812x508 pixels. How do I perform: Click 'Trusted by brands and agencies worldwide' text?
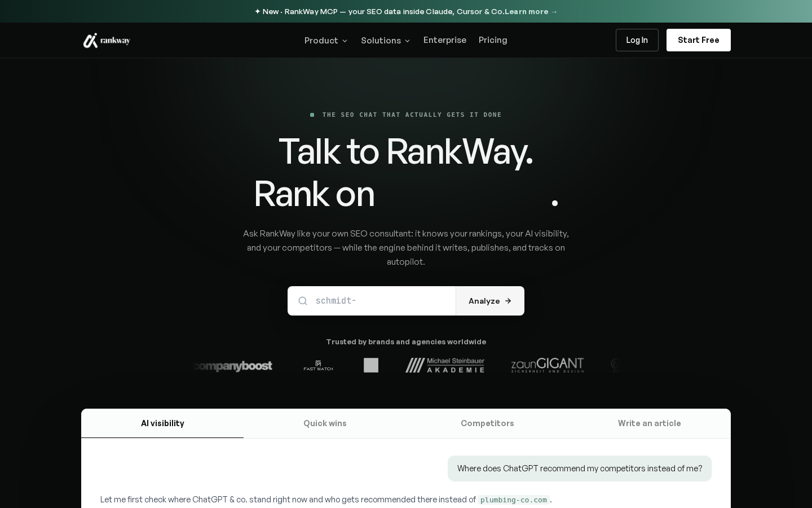[406, 341]
